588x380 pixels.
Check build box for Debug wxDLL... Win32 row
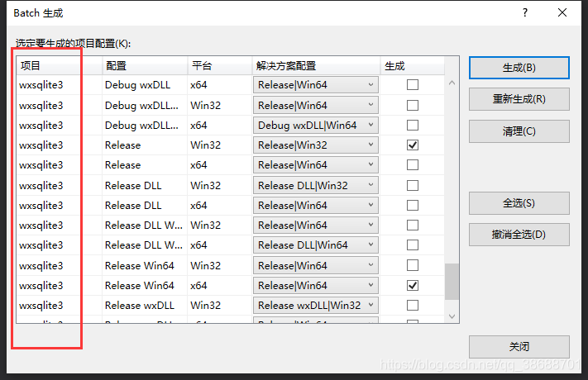tap(413, 105)
